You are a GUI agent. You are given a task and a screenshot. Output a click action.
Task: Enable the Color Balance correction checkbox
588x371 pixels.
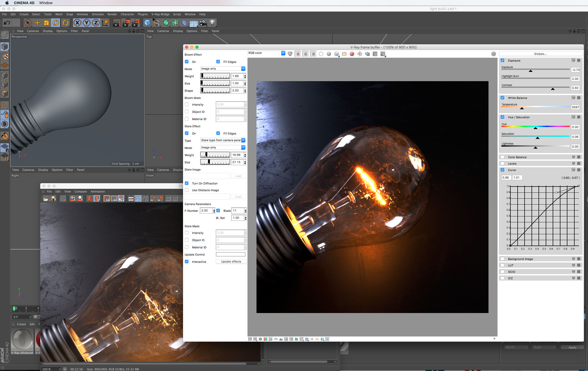[502, 157]
